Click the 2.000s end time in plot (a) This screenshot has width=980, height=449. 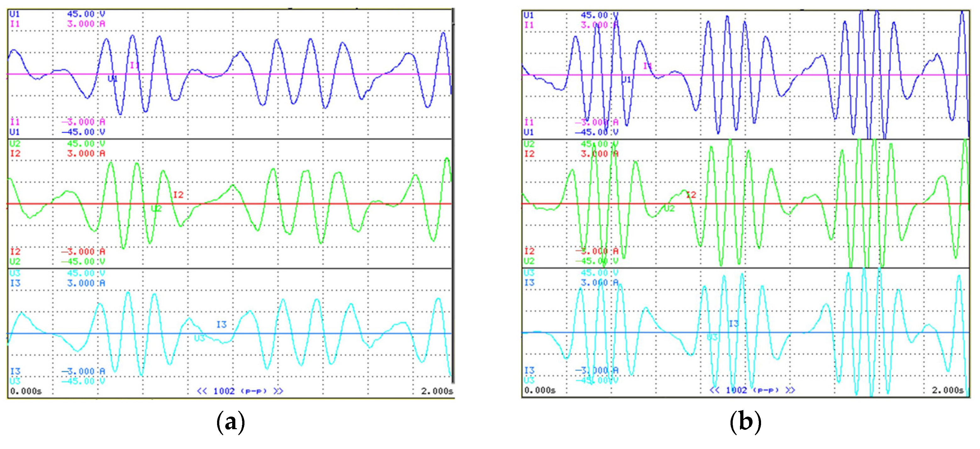[x=437, y=391]
